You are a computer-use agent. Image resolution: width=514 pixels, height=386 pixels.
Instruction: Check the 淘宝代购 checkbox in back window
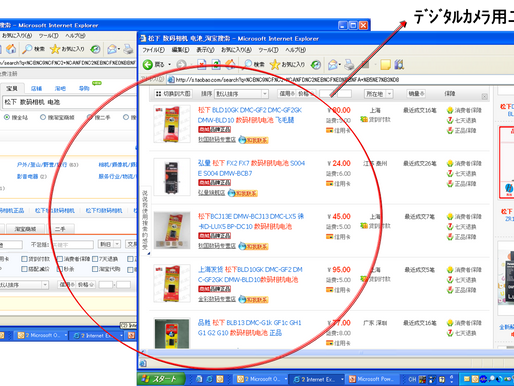point(95,269)
